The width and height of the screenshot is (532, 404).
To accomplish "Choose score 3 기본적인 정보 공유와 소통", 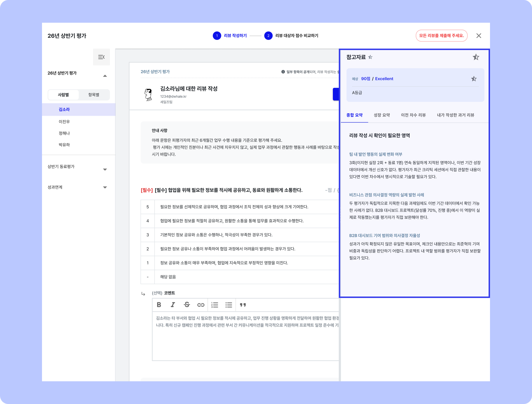I will (240, 235).
